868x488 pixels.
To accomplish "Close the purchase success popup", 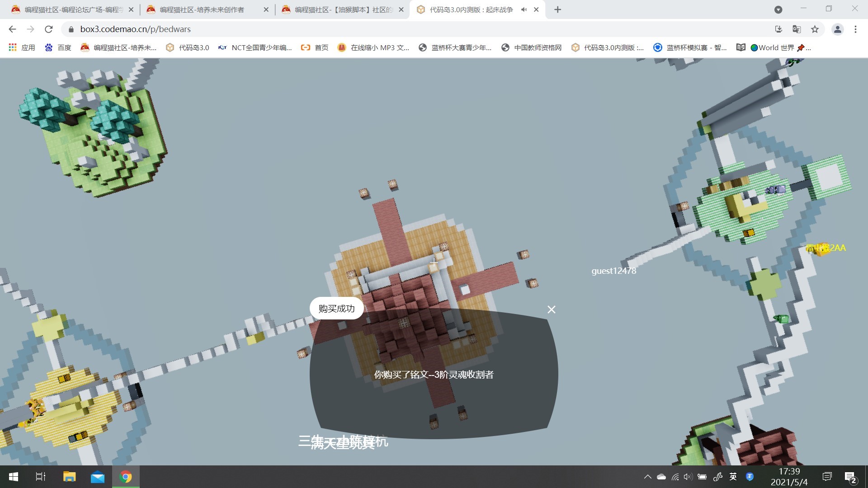I will click(551, 310).
